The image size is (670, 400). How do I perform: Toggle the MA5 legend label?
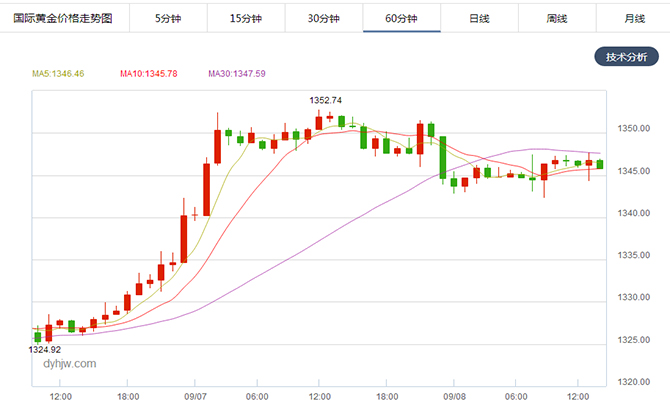58,74
